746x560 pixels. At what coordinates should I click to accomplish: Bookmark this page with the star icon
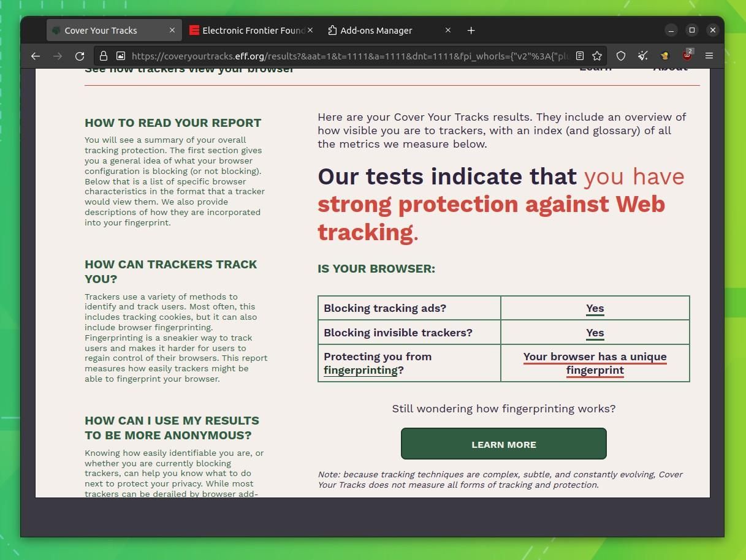(x=596, y=56)
